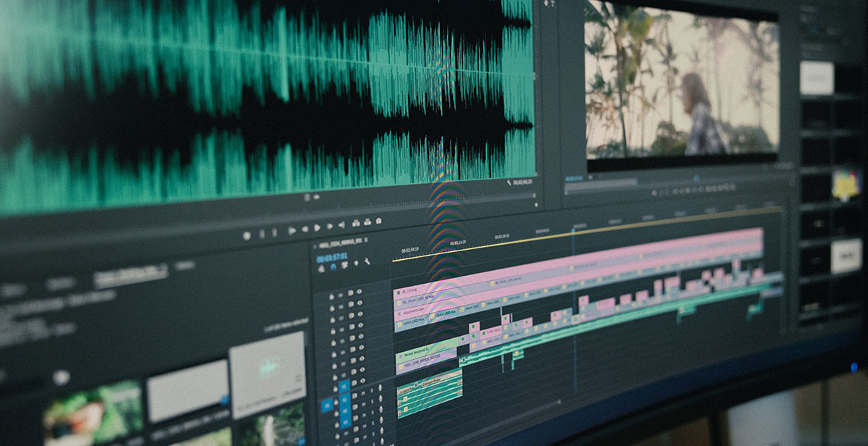The image size is (868, 446).
Task: Click the program monitor scrub bar
Action: pyautogui.click(x=673, y=182)
